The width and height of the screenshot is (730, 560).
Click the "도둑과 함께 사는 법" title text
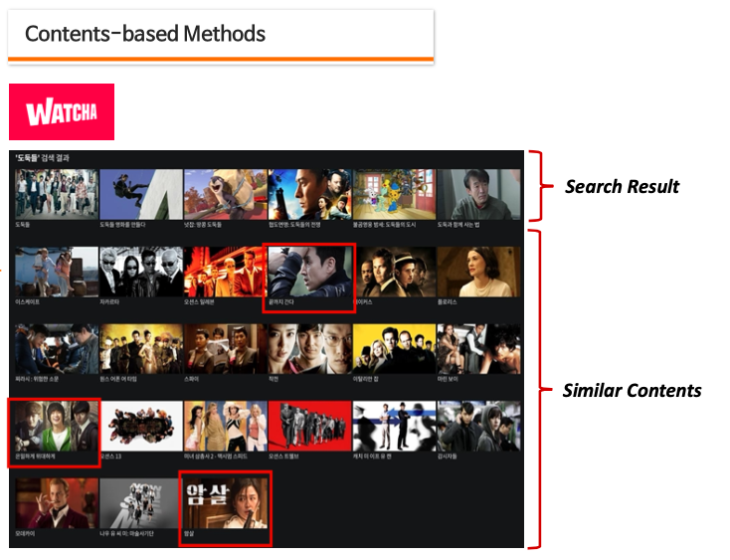click(458, 225)
